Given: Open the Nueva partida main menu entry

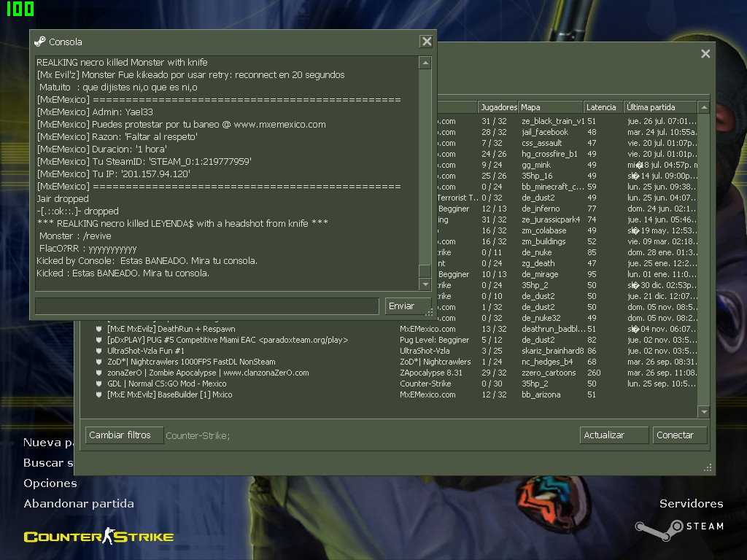Looking at the screenshot, I should click(x=49, y=443).
